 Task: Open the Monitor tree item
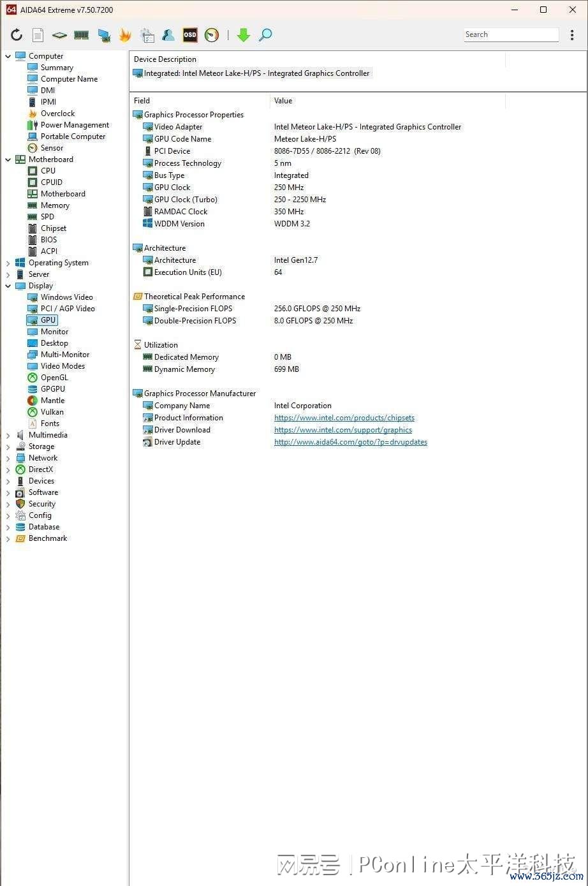tap(54, 332)
